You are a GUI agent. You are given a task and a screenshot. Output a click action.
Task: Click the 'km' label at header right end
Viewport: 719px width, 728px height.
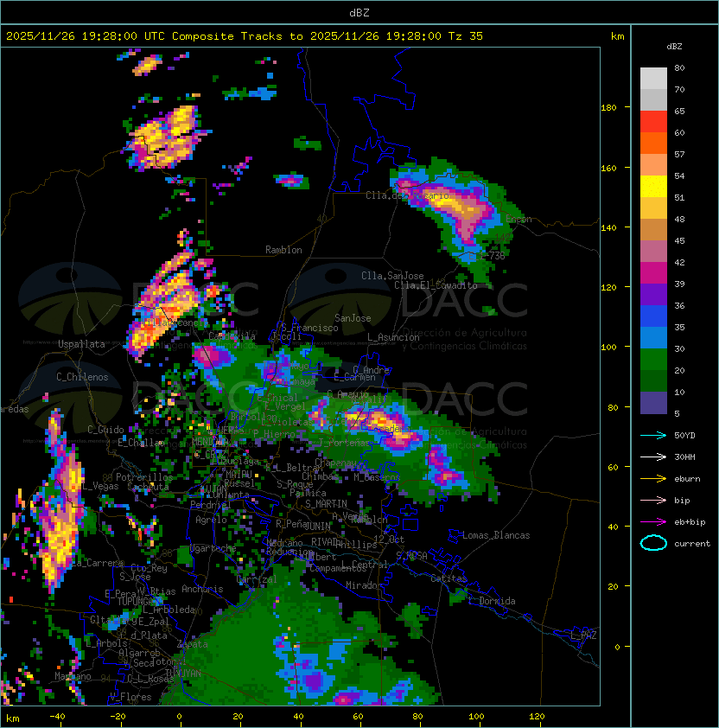[617, 36]
